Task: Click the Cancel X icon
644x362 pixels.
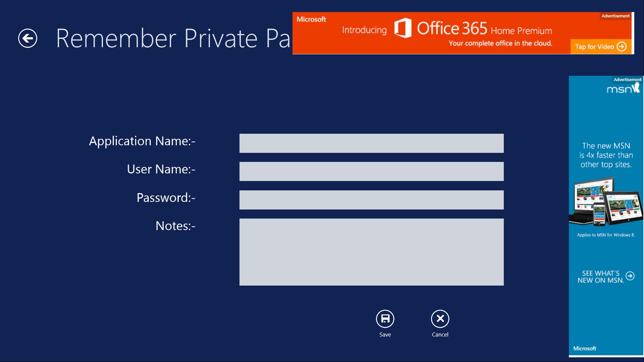Action: tap(440, 318)
